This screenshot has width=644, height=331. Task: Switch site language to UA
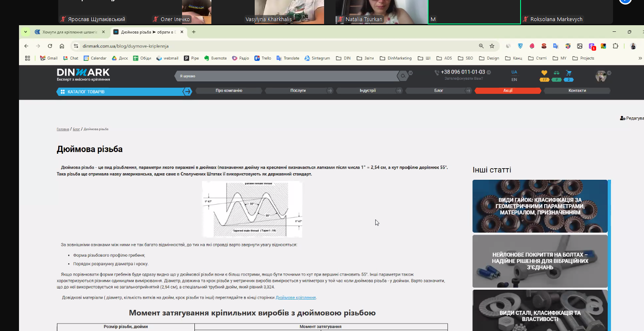click(514, 72)
